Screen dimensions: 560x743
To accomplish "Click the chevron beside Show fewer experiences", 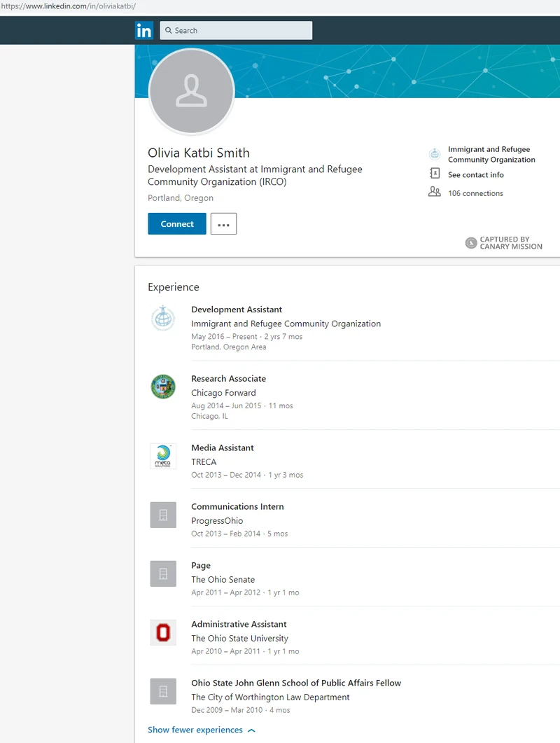I will coord(251,730).
